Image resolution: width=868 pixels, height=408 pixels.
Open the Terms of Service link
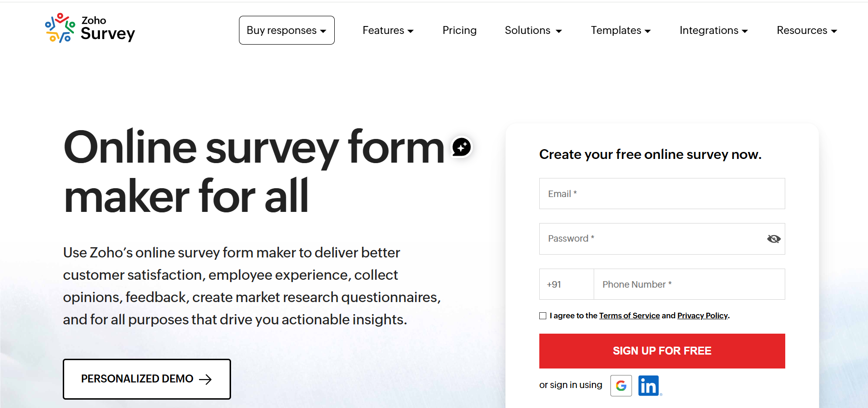coord(629,316)
